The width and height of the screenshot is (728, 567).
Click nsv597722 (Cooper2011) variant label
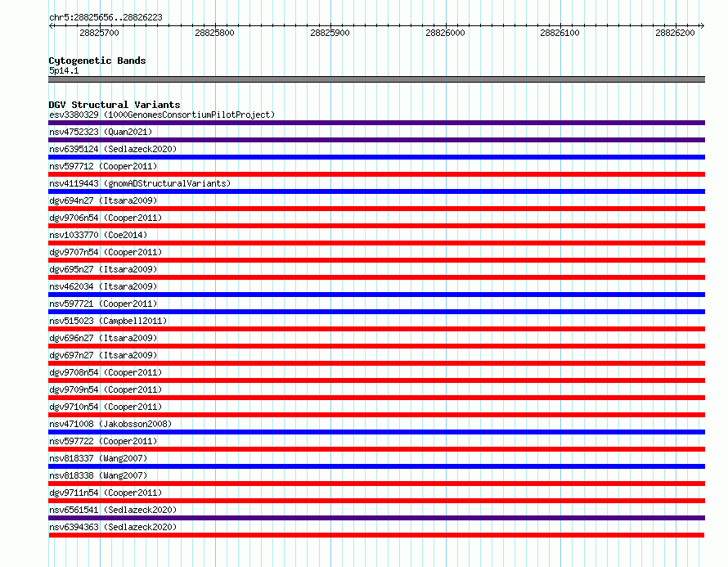103,441
